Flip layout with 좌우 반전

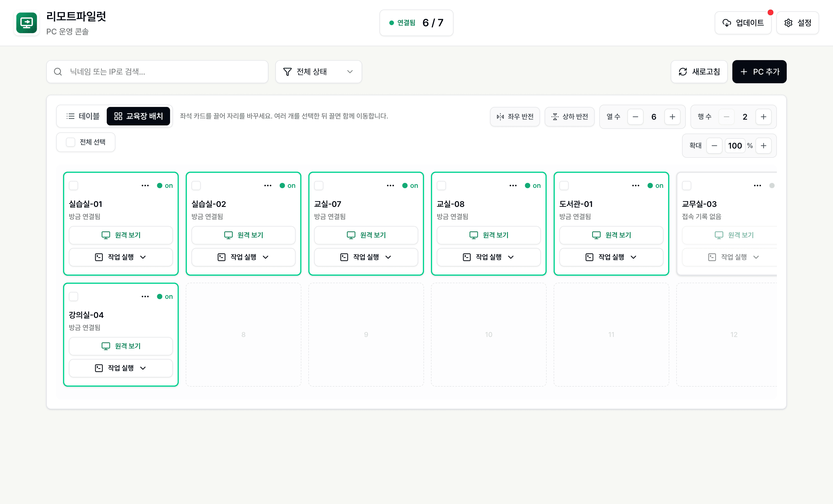(515, 116)
